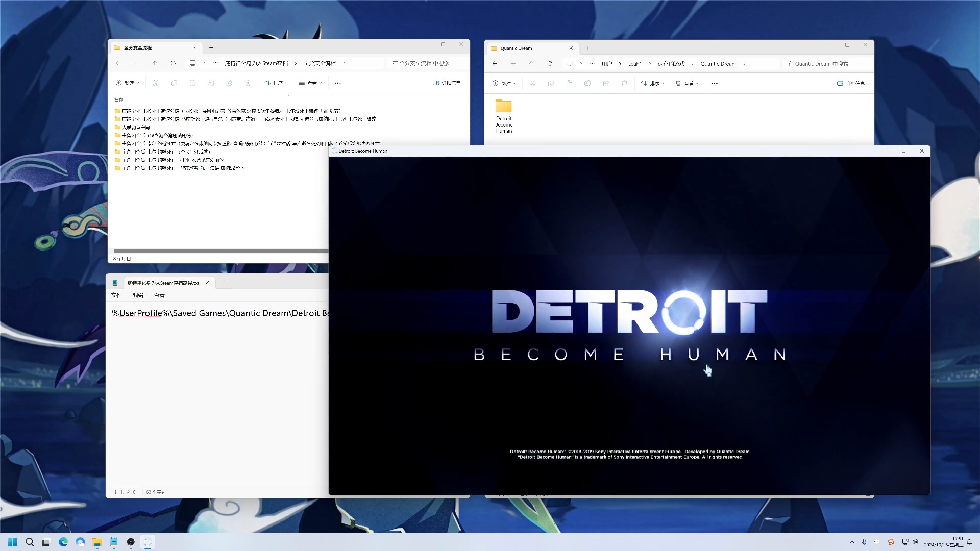This screenshot has height=551, width=980.
Task: Open the New dropdown in Quantic Dream Explorer
Action: [x=504, y=83]
